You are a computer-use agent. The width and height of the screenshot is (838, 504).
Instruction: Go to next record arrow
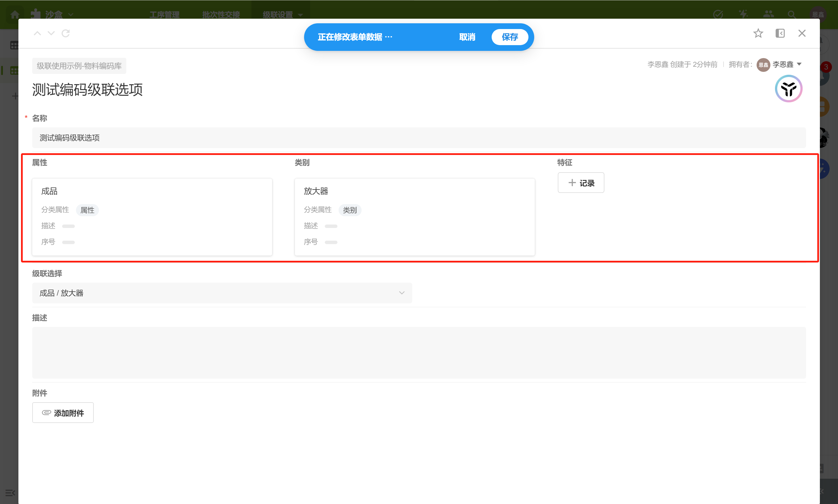[x=51, y=33]
